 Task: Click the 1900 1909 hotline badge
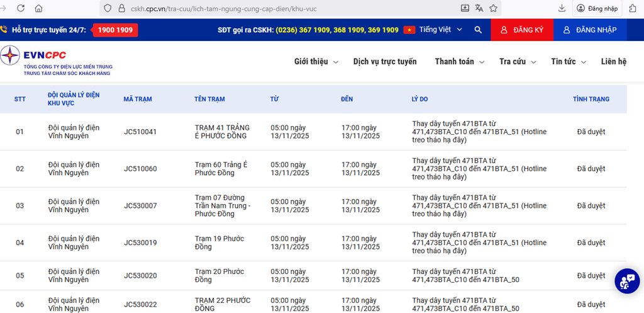click(x=114, y=30)
